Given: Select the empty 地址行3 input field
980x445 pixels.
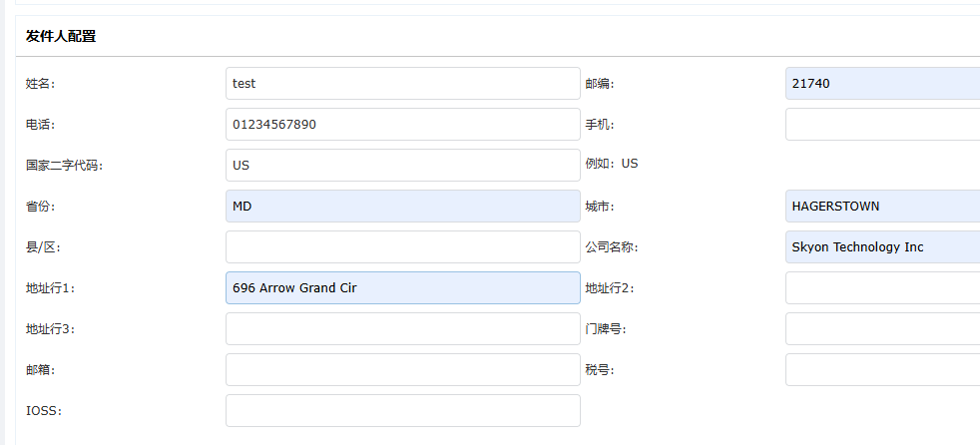Looking at the screenshot, I should (402, 329).
